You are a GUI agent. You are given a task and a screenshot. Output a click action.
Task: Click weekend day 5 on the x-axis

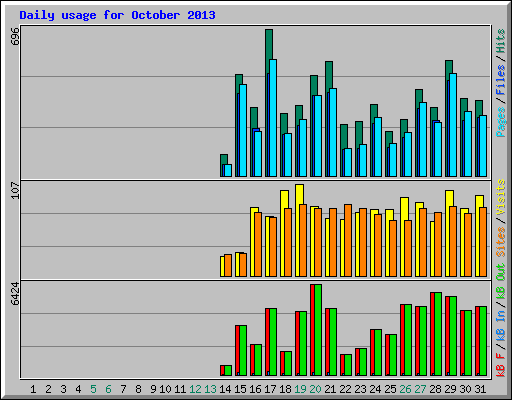93,389
